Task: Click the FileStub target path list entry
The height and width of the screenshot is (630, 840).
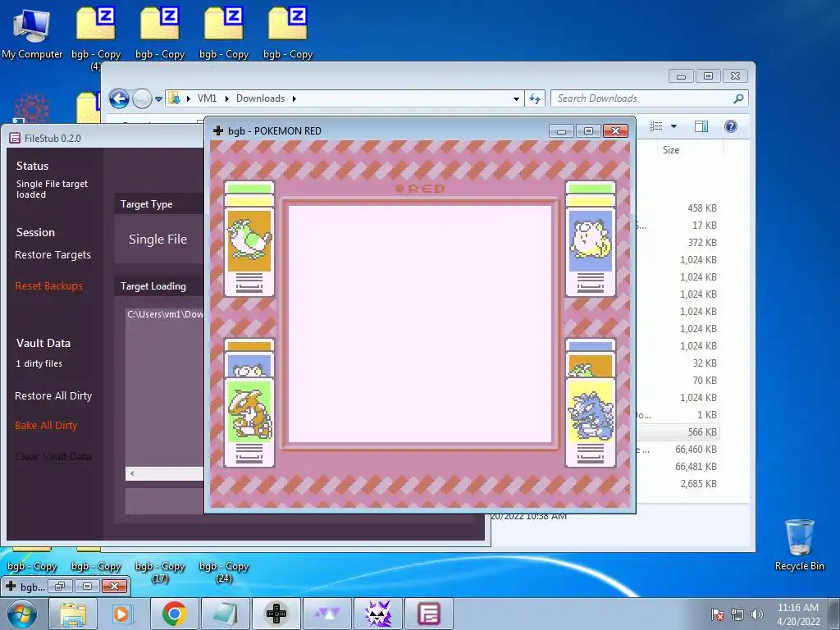Action: (x=165, y=314)
